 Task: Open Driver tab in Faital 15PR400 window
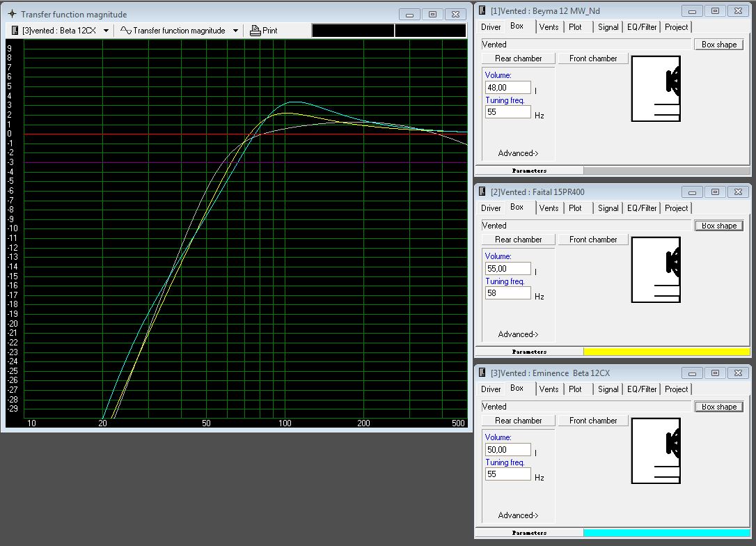pyautogui.click(x=491, y=208)
